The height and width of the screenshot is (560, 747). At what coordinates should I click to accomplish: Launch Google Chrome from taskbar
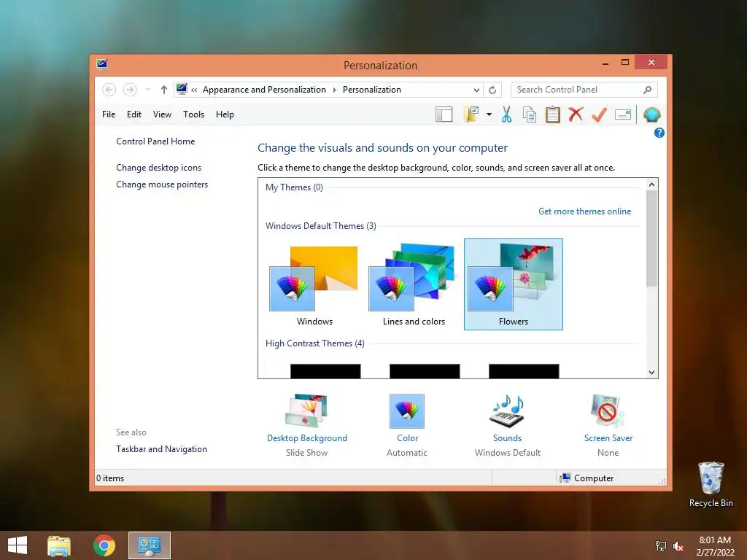point(104,545)
